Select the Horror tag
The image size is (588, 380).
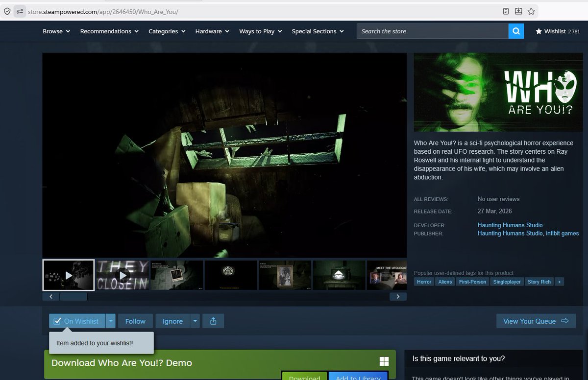coord(424,282)
